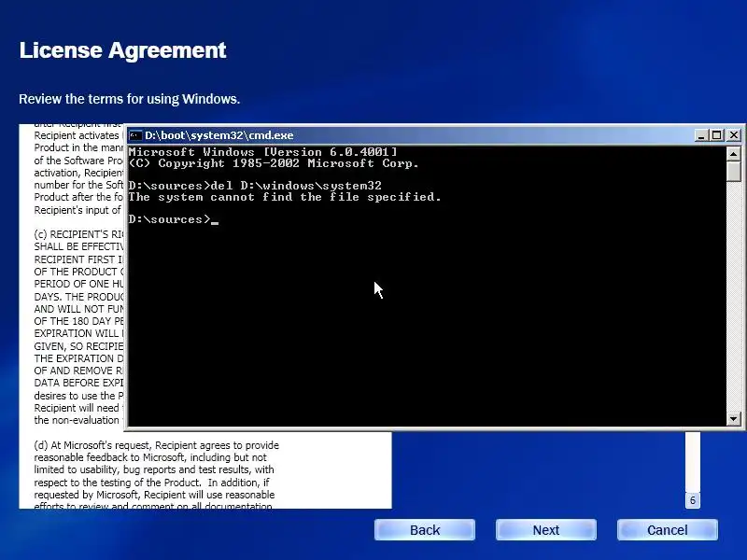Click license scrollbar thumb labeled 6
747x560 pixels.
tap(693, 500)
